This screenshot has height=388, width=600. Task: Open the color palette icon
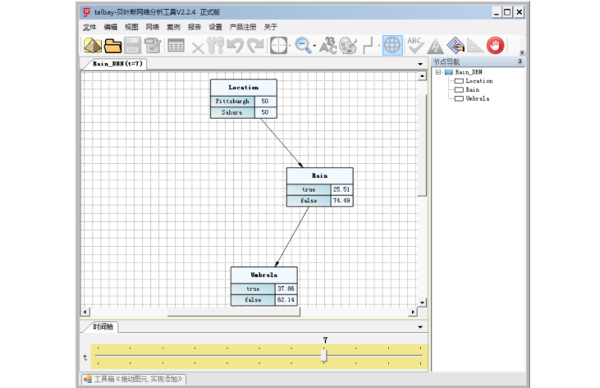pyautogui.click(x=348, y=46)
